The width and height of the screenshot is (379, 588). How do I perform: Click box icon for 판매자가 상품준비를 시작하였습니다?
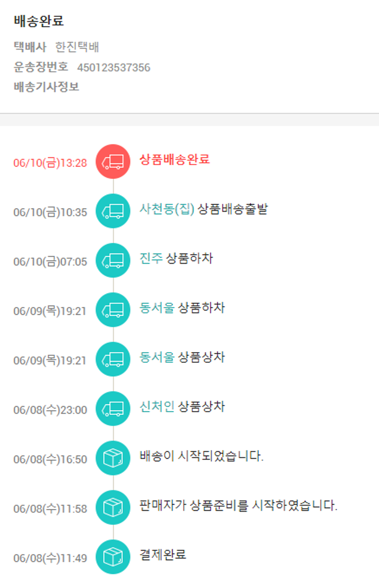click(x=113, y=508)
